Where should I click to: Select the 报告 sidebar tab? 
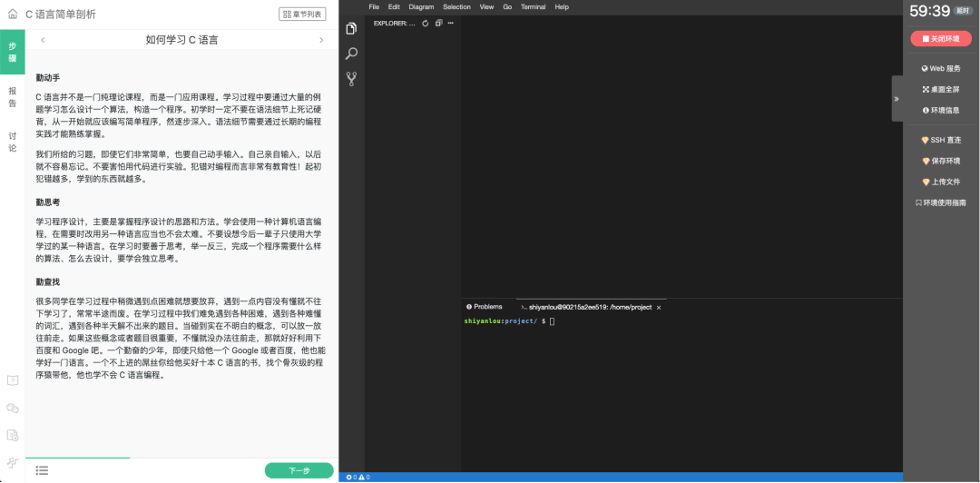[x=13, y=97]
